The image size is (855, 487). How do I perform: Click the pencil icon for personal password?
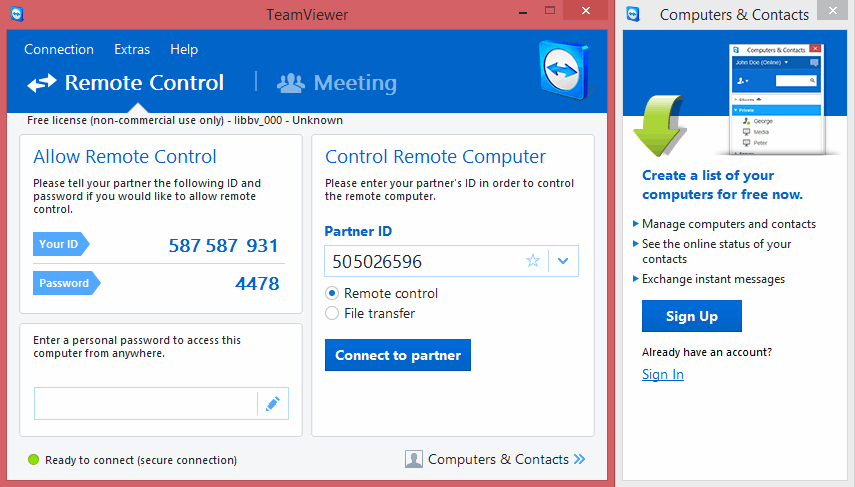pyautogui.click(x=272, y=404)
